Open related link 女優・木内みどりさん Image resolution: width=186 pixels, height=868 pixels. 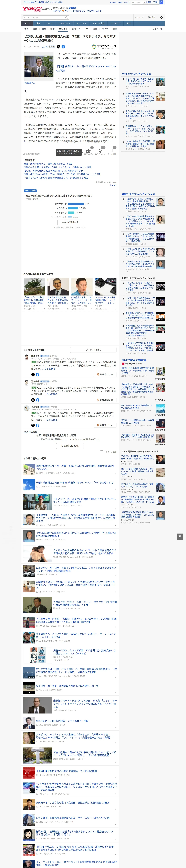point(48,164)
